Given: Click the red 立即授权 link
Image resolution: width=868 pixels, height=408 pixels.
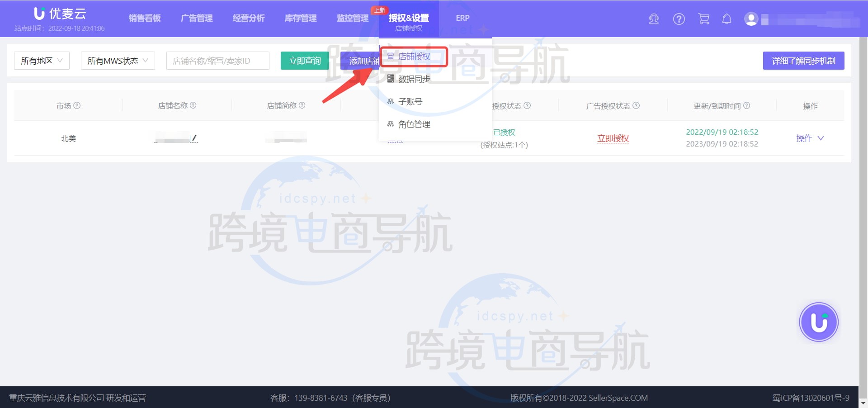Looking at the screenshot, I should pos(613,138).
